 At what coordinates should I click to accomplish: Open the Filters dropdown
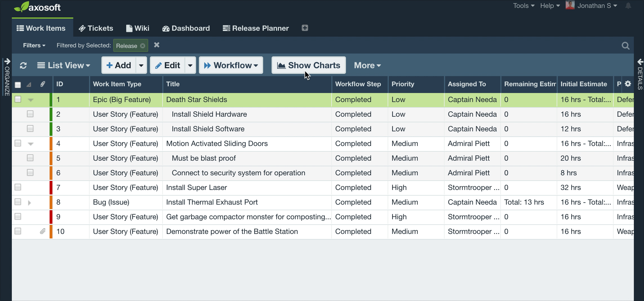click(34, 45)
